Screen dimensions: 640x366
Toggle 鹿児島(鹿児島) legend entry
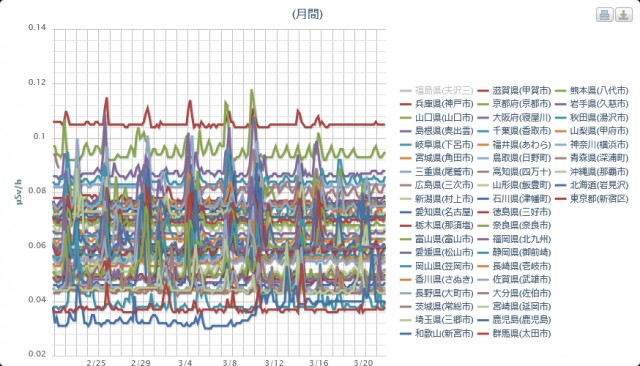(514, 320)
